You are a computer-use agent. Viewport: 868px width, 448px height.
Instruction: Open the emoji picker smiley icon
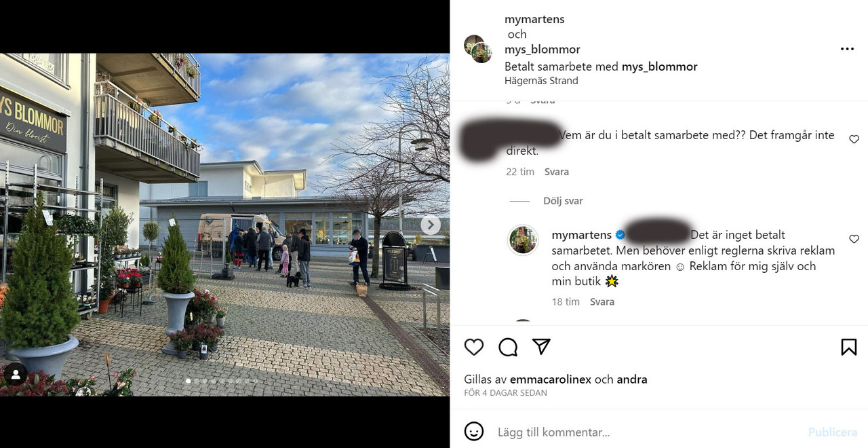[474, 431]
